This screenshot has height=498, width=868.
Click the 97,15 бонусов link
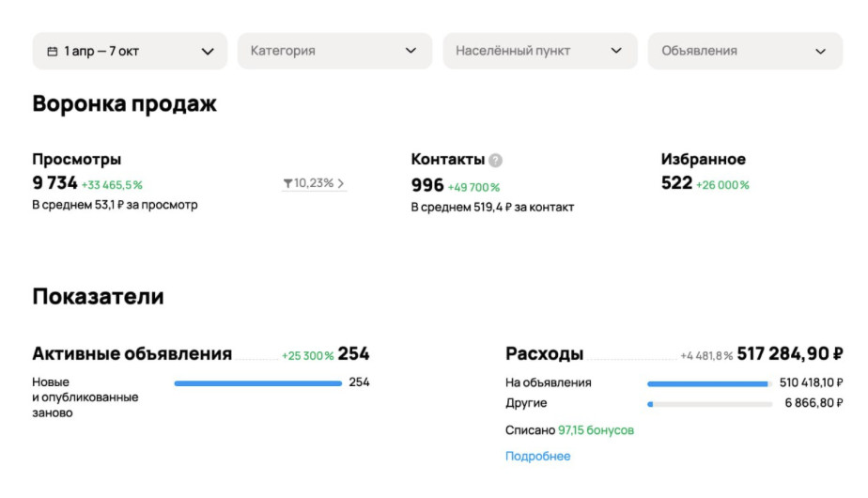596,430
